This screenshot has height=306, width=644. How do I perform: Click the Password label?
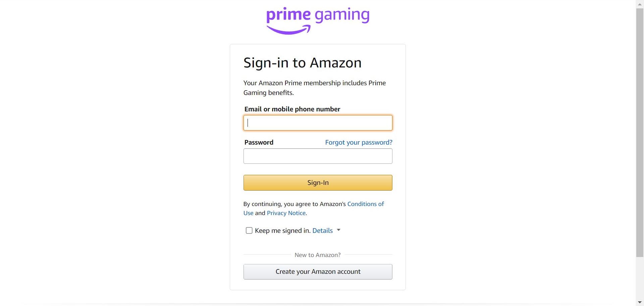pos(259,142)
